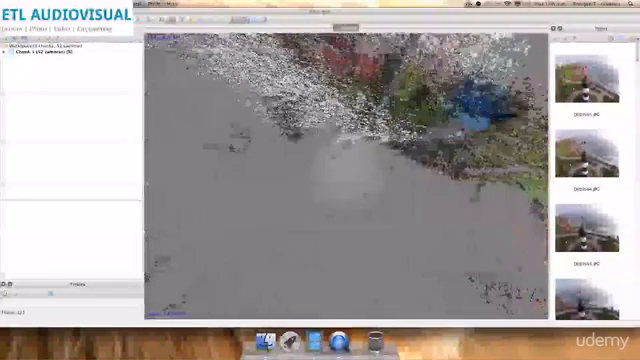Open Finder from the Dock
Screen dimensions: 640x360
coord(266,341)
